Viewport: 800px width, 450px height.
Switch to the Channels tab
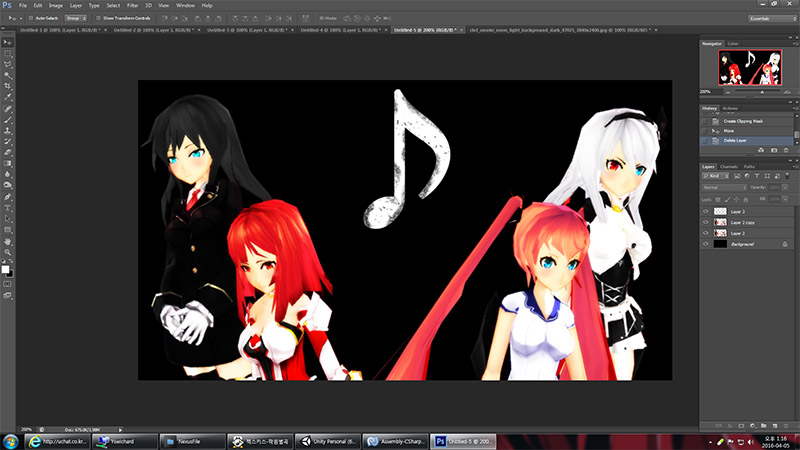pos(728,167)
